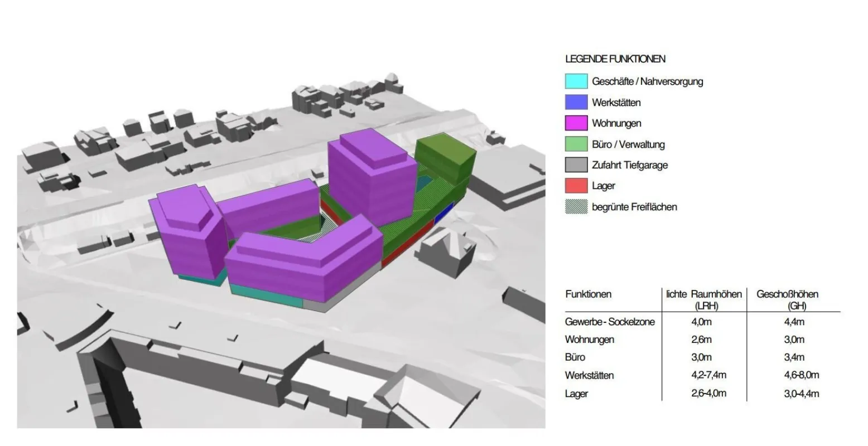Select the red Lager legend symbol
The image size is (868, 446).
click(576, 185)
